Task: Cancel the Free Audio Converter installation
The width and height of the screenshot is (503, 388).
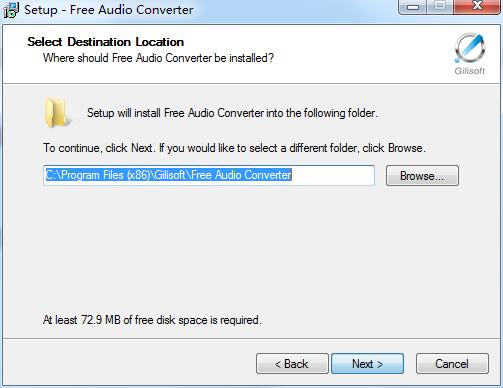Action: (x=452, y=364)
